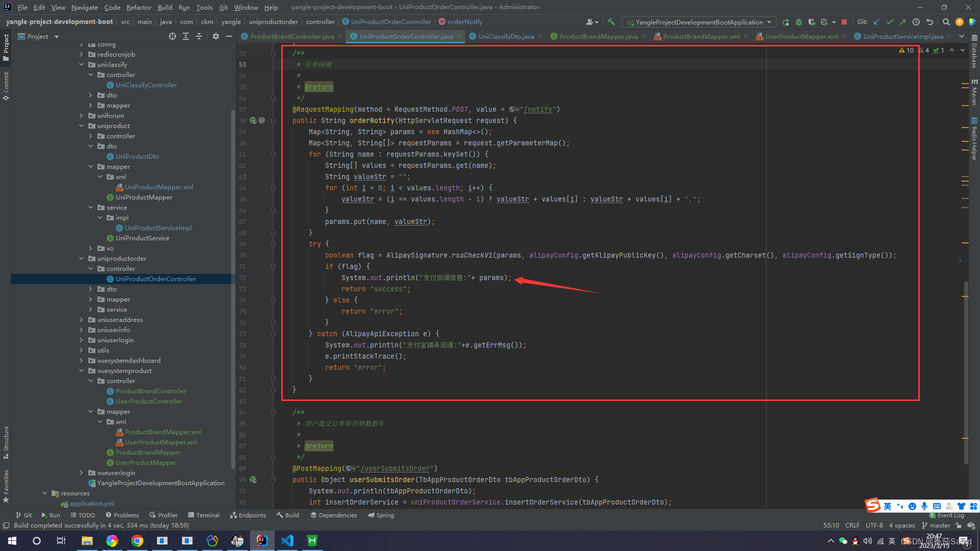
Task: Select opened file locate-target icon
Action: [173, 36]
